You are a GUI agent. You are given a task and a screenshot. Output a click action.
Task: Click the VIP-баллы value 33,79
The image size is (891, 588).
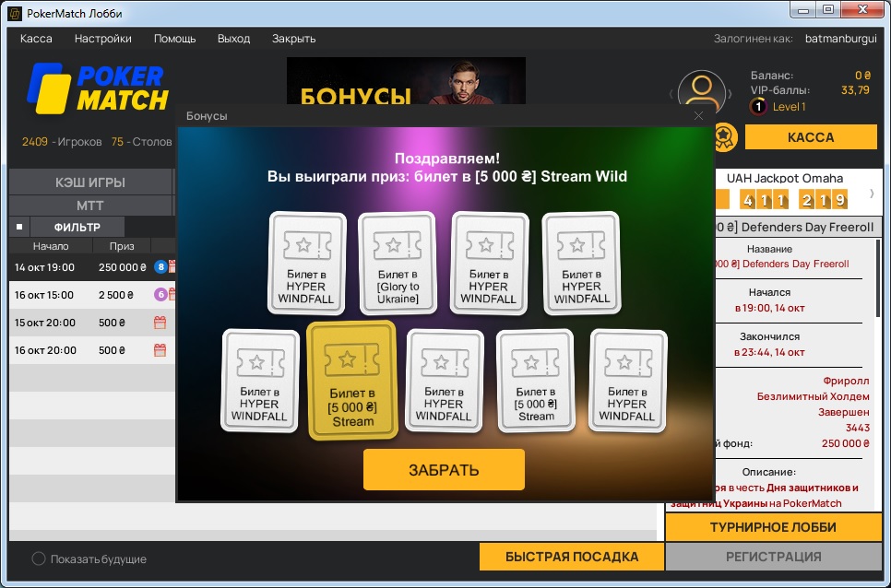(855, 90)
